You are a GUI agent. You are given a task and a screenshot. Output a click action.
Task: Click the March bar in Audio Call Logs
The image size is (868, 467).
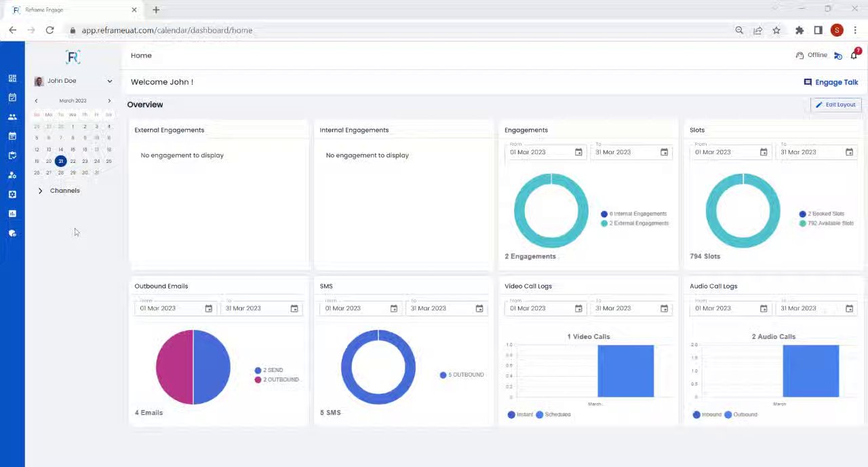pyautogui.click(x=810, y=371)
